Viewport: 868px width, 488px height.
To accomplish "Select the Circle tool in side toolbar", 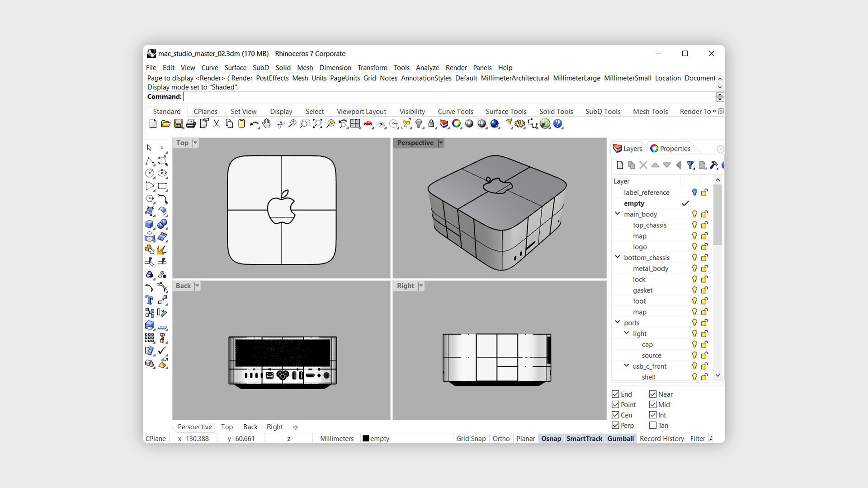I will [x=150, y=173].
